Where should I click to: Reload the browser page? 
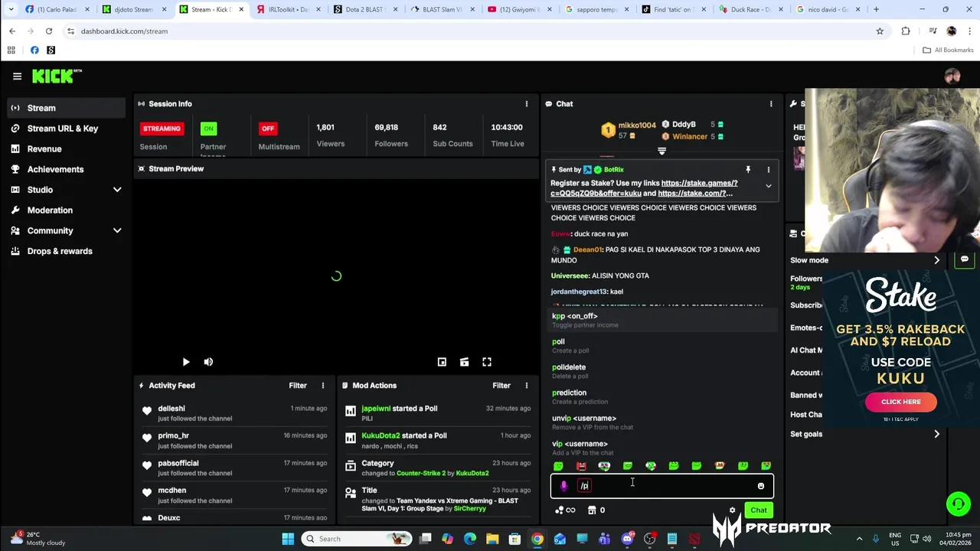49,31
